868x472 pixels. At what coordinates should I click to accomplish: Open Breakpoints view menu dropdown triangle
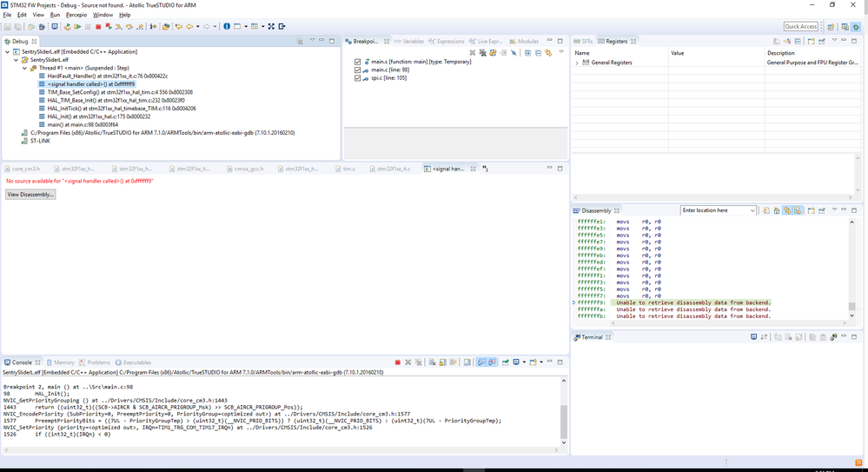pyautogui.click(x=561, y=52)
